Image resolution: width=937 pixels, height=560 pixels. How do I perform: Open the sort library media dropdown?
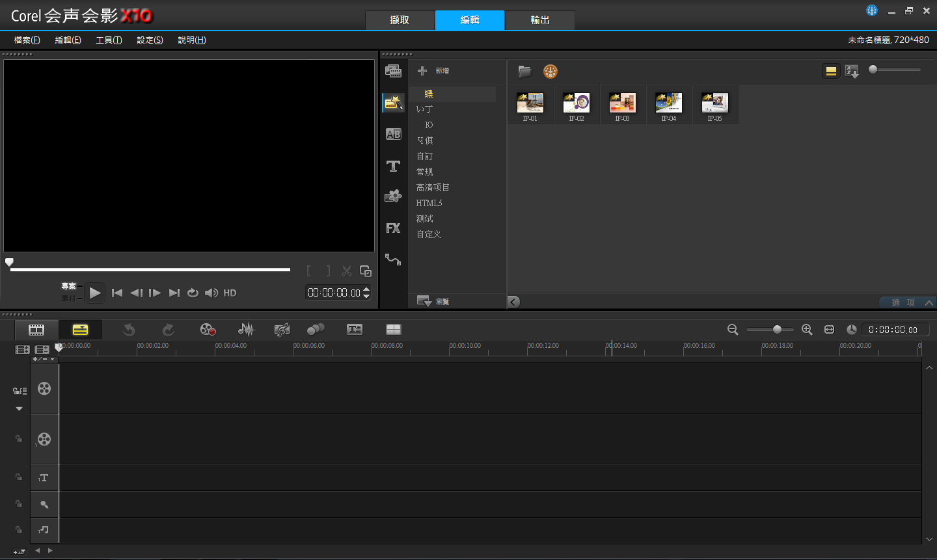click(852, 72)
